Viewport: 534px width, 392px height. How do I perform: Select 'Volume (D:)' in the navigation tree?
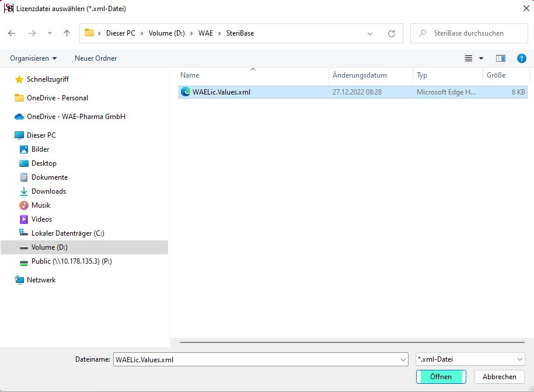coord(85,247)
